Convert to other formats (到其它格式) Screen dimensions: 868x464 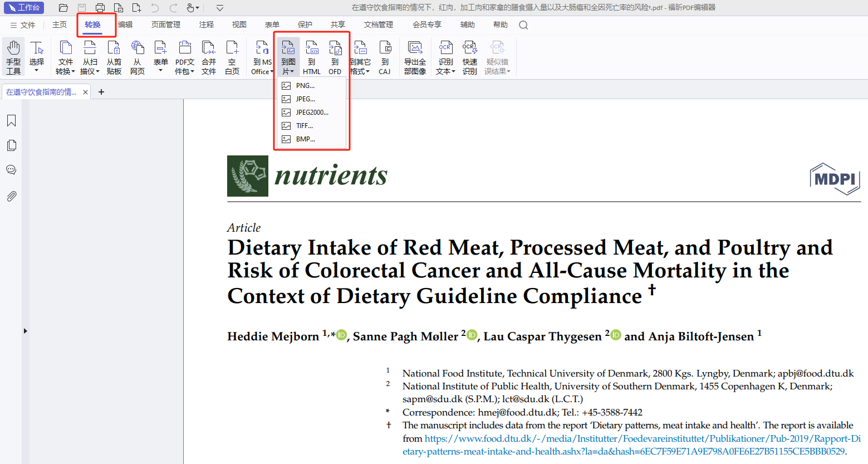click(360, 57)
